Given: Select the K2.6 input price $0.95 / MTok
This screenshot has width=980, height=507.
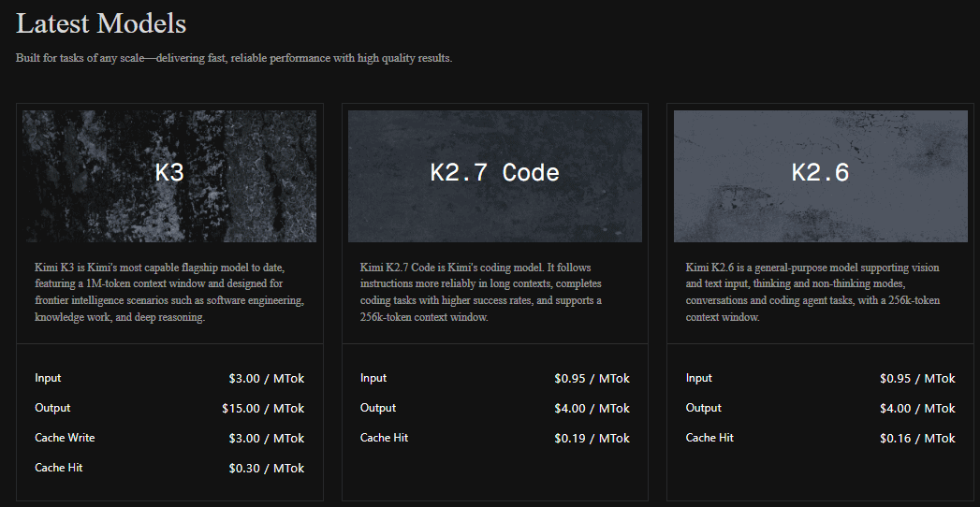Looking at the screenshot, I should click(x=918, y=378).
